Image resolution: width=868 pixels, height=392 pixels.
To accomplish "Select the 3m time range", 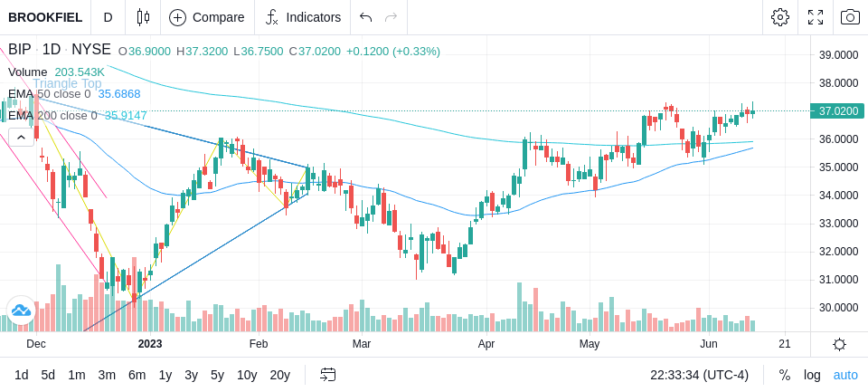I will (x=107, y=376).
